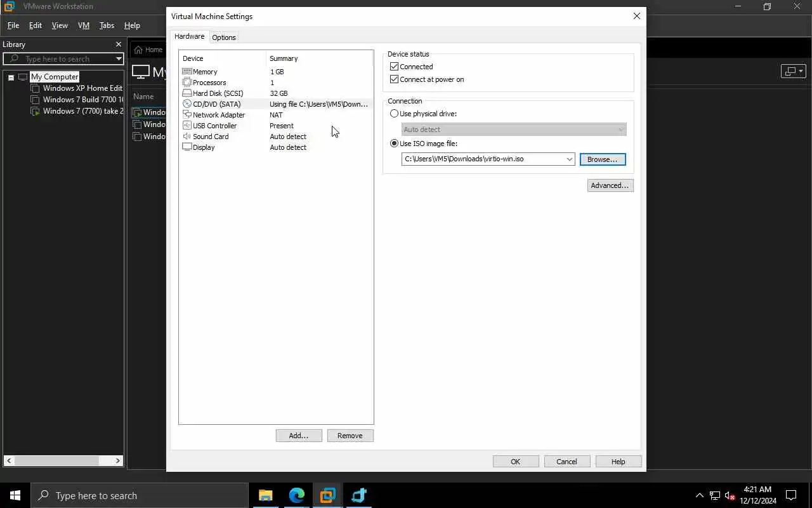The height and width of the screenshot is (508, 812).
Task: Select Use physical drive radio button
Action: [x=395, y=114]
